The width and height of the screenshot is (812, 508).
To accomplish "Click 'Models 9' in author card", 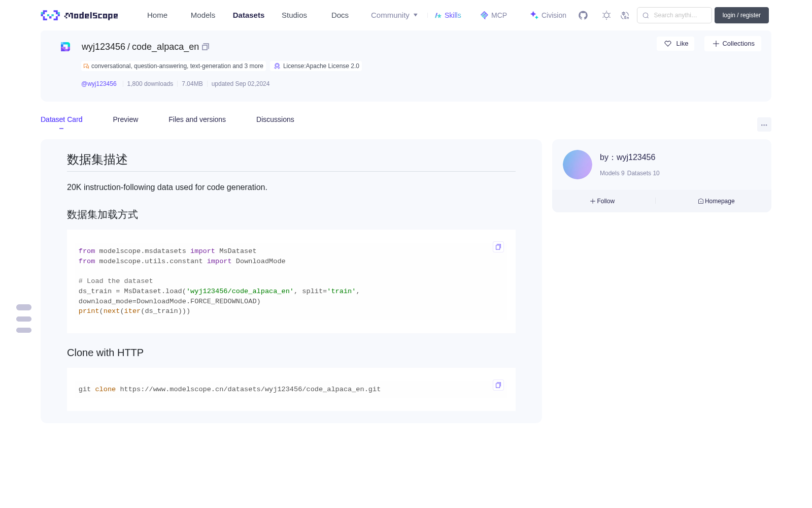I will [612, 173].
